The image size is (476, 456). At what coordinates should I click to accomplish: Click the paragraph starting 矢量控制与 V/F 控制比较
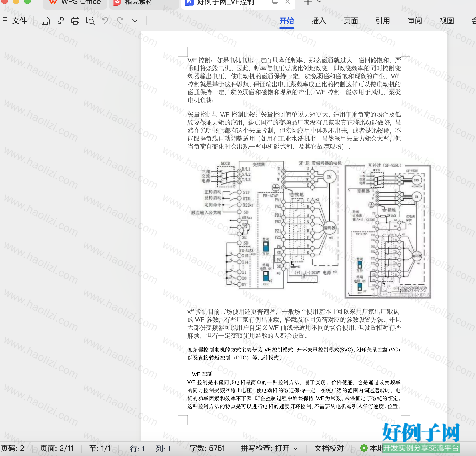pos(294,131)
